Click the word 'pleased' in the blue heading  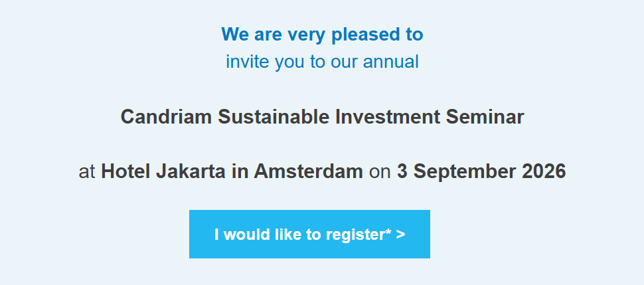[x=357, y=35]
